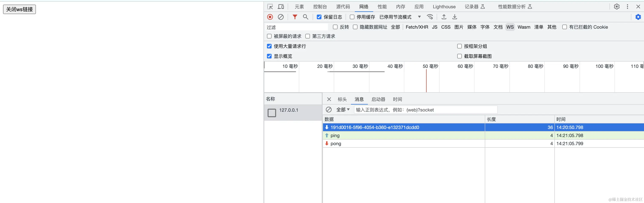
Task: Uncheck use large request rows
Action: point(269,46)
